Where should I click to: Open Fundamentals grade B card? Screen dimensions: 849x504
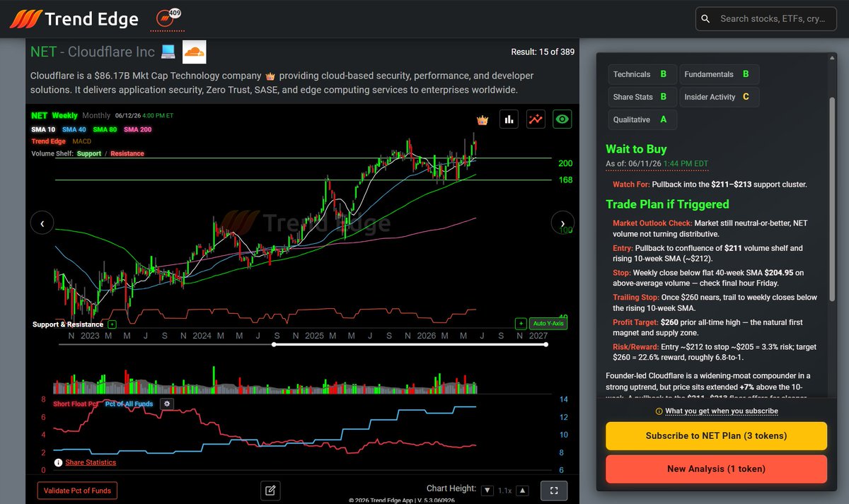(x=720, y=74)
